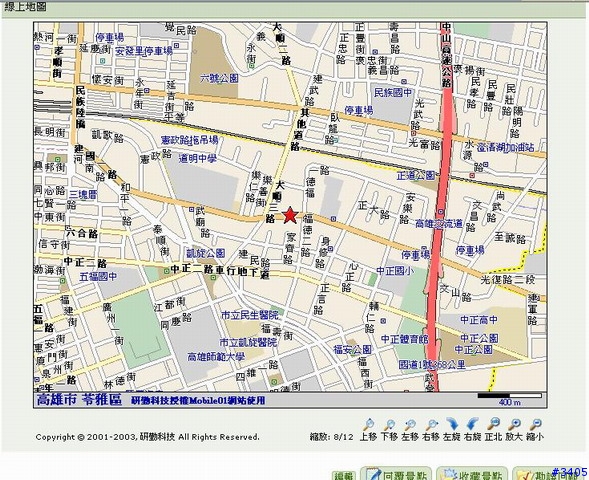The height and width of the screenshot is (480, 589).
Task: Zoom out with the 縮小 magnifier
Action: (535, 425)
